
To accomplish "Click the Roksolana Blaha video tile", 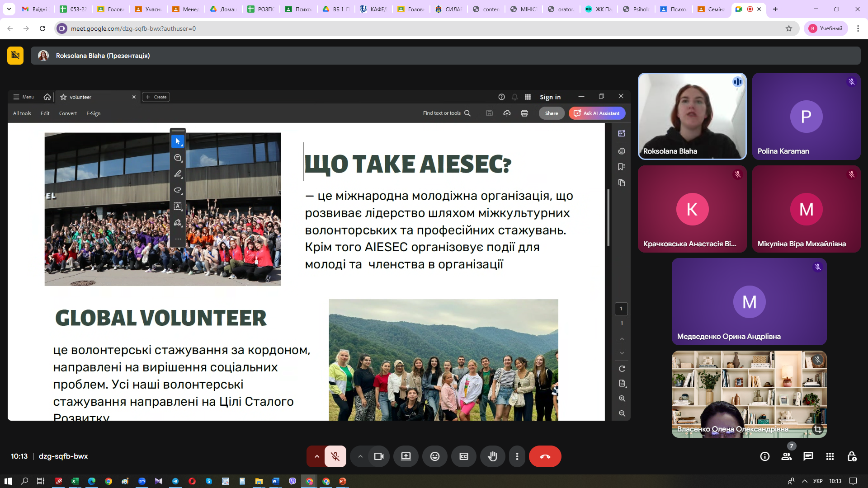I will pyautogui.click(x=692, y=116).
